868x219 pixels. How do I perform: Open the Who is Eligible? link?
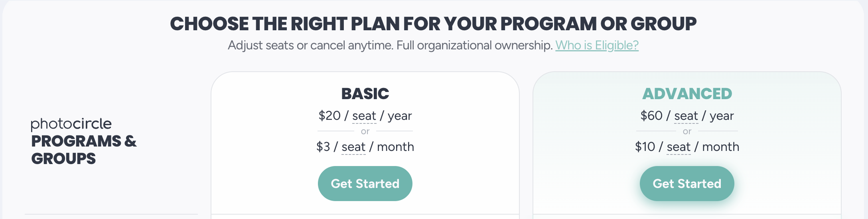click(597, 45)
